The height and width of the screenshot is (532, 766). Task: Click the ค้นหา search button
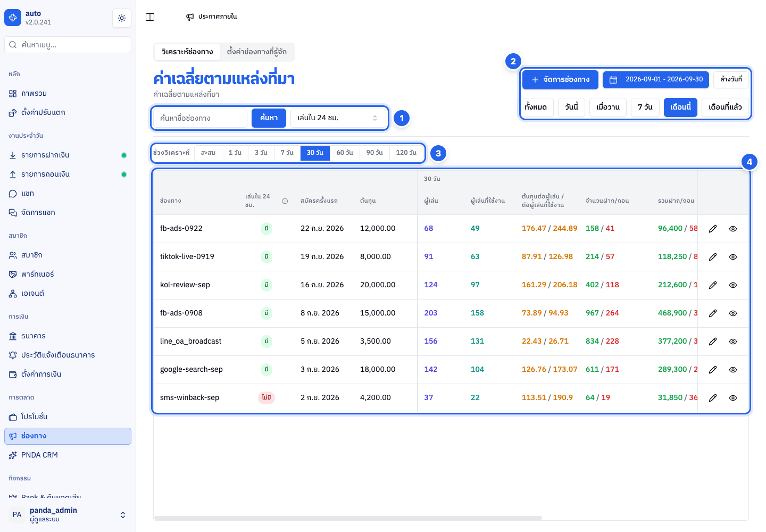point(269,118)
